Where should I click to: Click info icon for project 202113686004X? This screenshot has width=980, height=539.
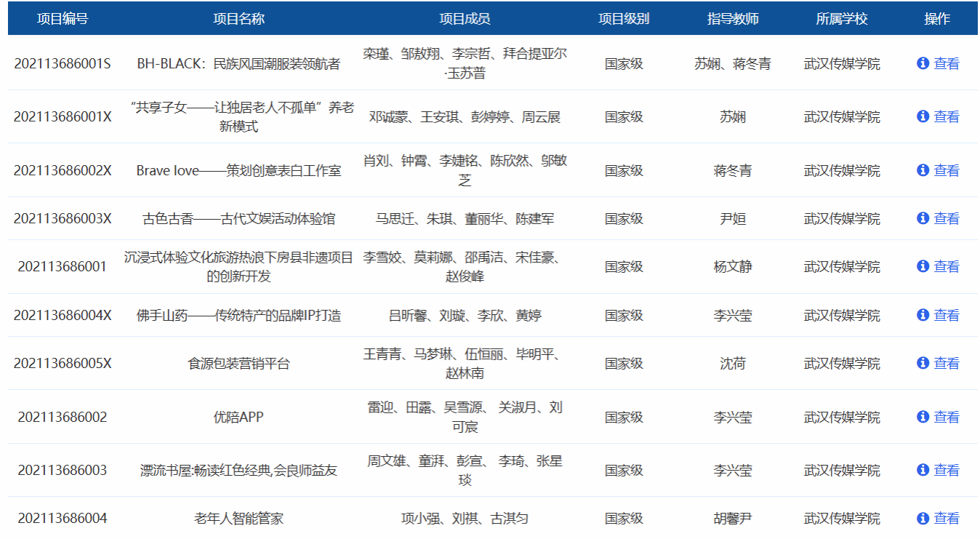(x=923, y=315)
